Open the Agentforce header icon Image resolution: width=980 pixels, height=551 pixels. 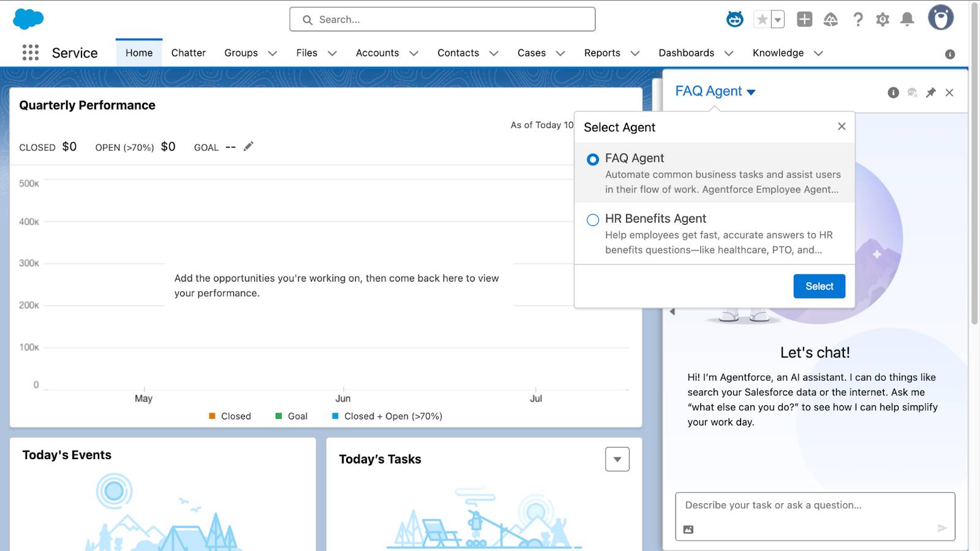[x=735, y=20]
